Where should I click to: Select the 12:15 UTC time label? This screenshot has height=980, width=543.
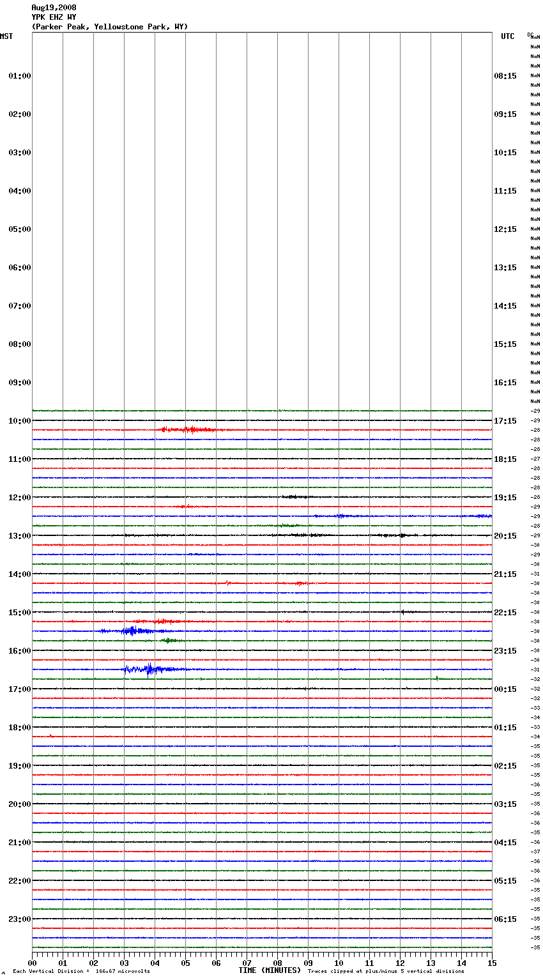click(505, 229)
